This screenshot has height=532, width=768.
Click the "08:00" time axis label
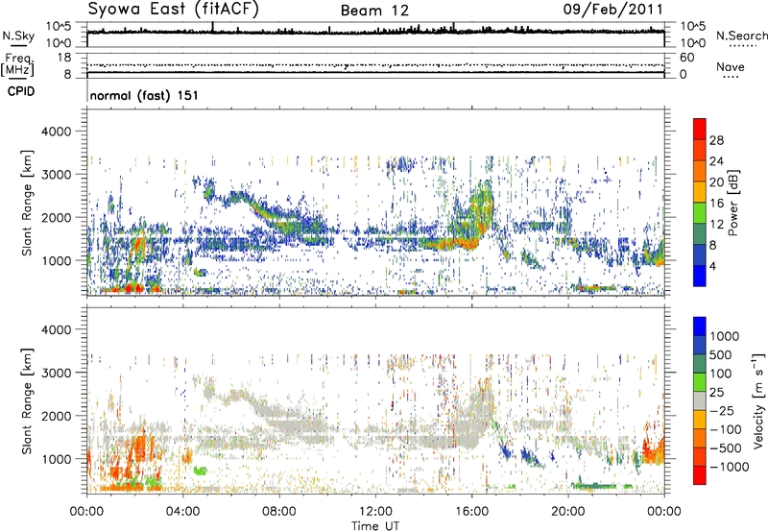pos(279,512)
